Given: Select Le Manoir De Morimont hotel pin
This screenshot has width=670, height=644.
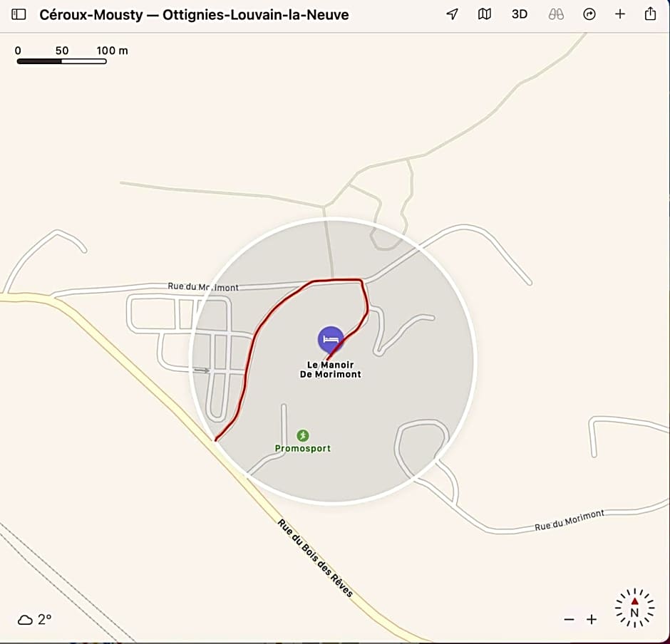Looking at the screenshot, I should 331,340.
